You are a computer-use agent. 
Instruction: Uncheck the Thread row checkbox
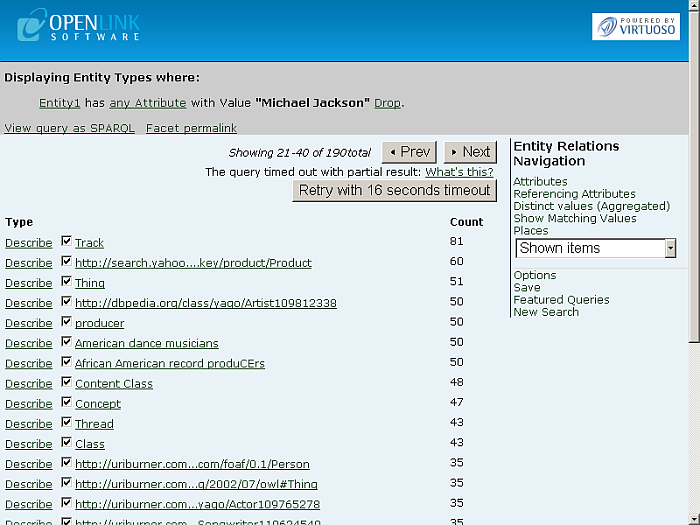coord(66,423)
